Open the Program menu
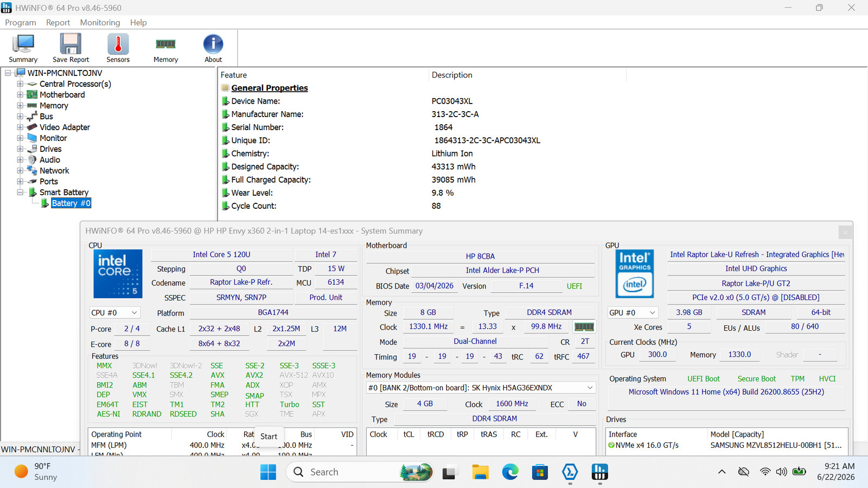868x488 pixels. coord(21,22)
